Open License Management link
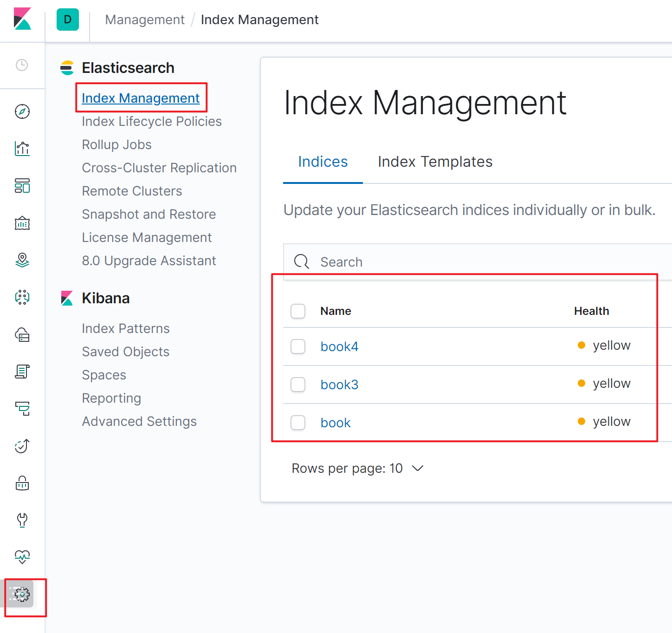Image resolution: width=672 pixels, height=633 pixels. coord(147,237)
